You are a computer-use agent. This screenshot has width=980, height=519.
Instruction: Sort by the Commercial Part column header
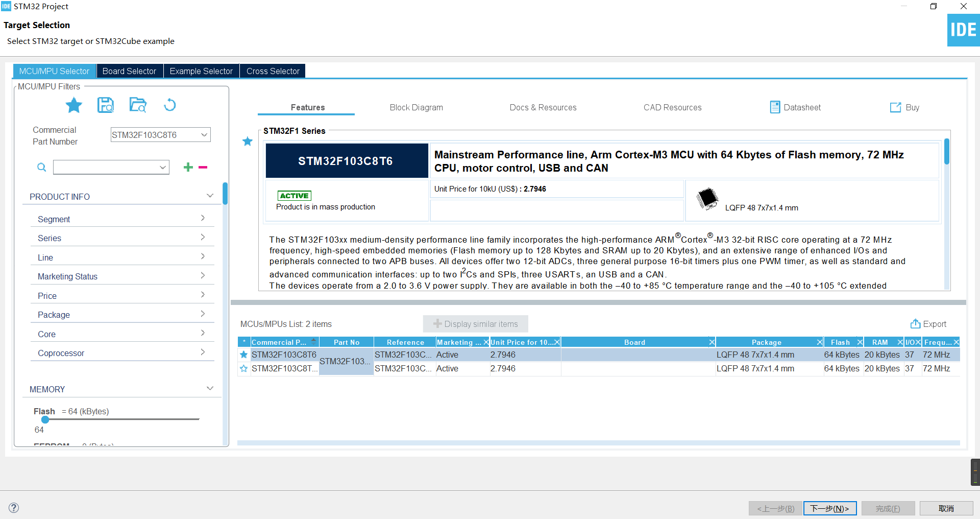pos(285,342)
